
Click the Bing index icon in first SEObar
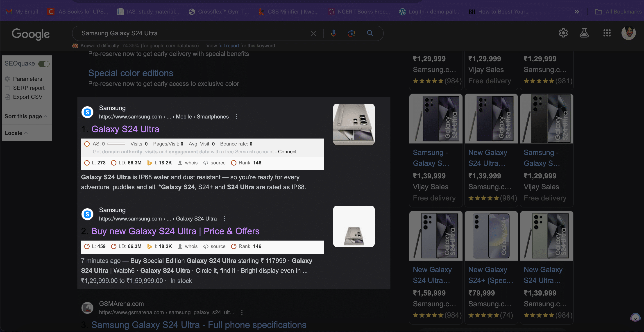[x=150, y=163]
